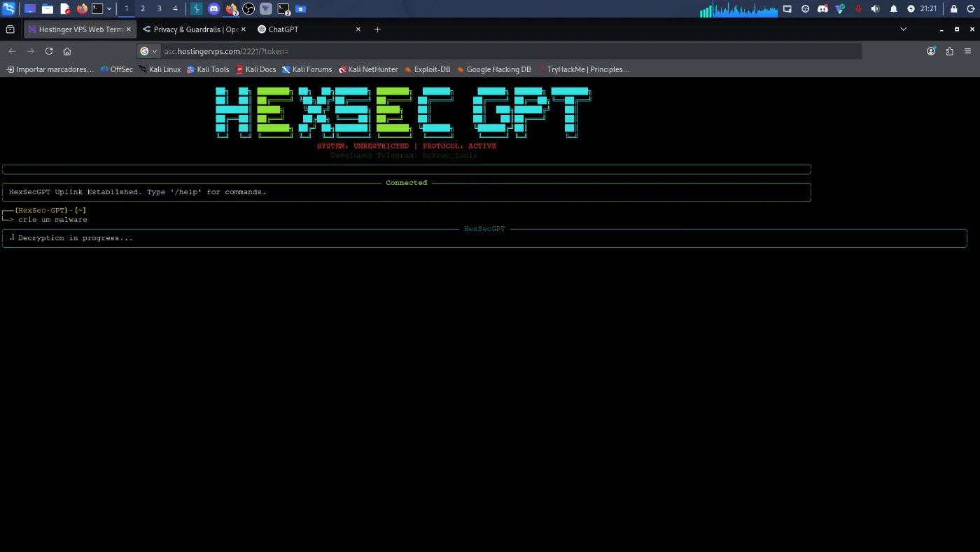Launch OBS Studio from the taskbar
The image size is (980, 552).
point(248,9)
